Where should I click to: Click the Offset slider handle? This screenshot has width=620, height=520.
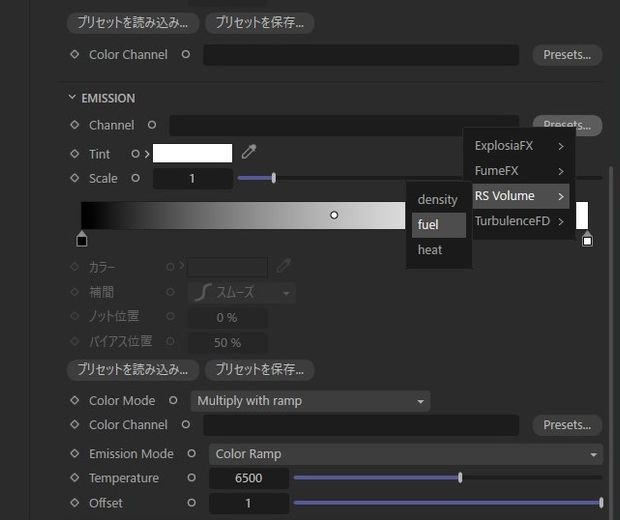click(x=601, y=503)
